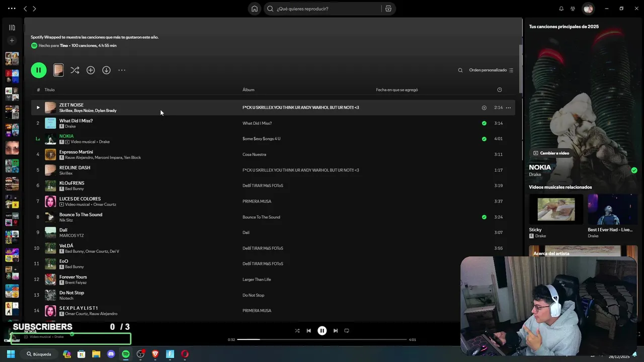644x362 pixels.
Task: Open Drake artist link under NOKIA in panel
Action: (535, 174)
